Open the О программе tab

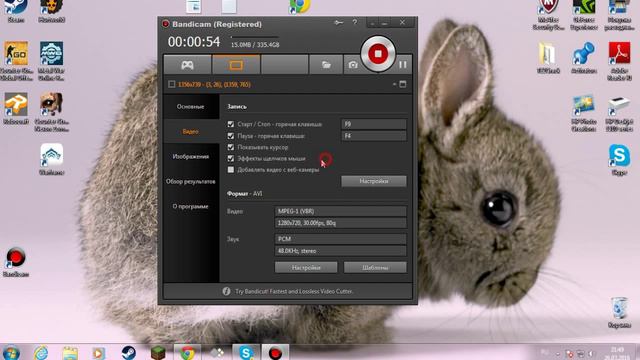(191, 206)
